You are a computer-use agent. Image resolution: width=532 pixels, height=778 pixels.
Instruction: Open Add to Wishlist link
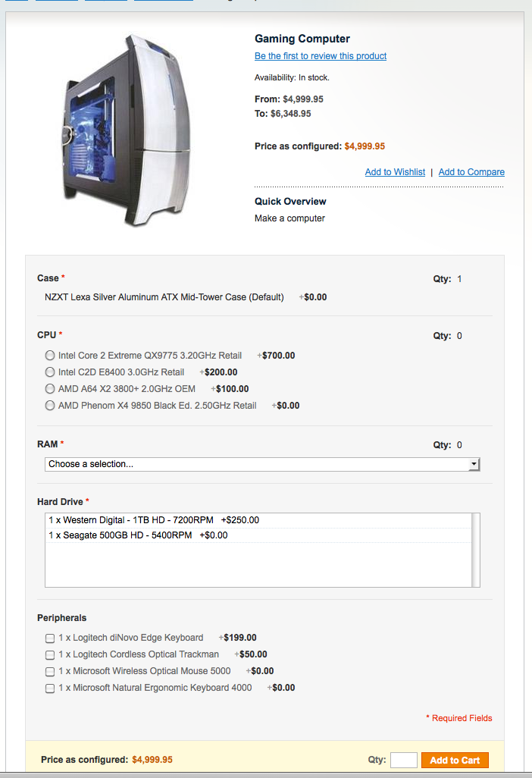pos(395,172)
